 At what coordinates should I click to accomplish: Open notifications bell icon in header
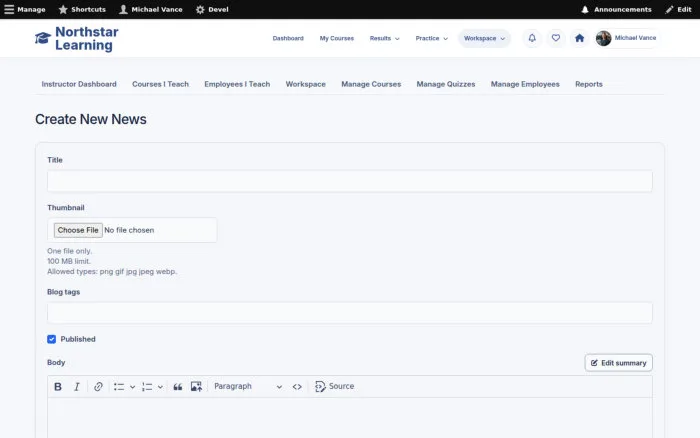click(532, 38)
